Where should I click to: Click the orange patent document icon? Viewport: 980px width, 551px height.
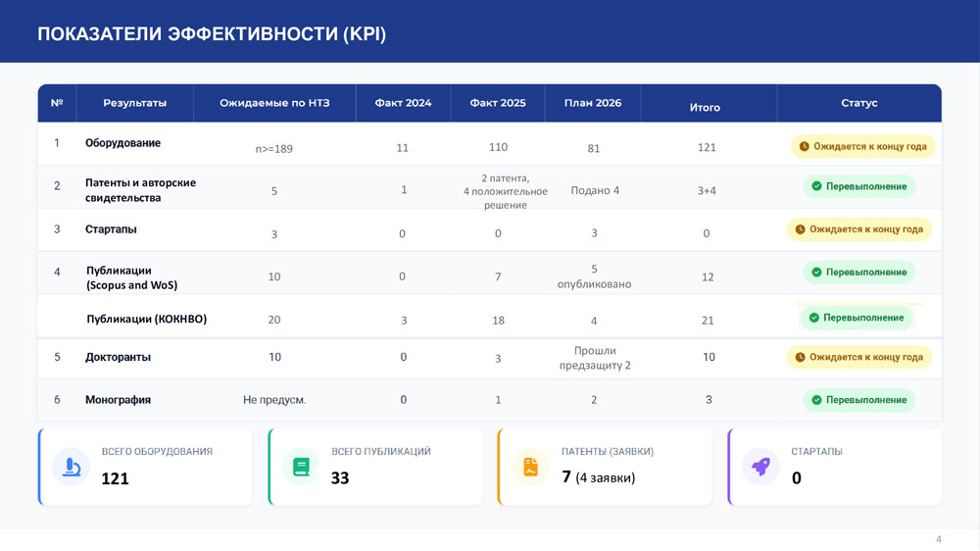(530, 467)
